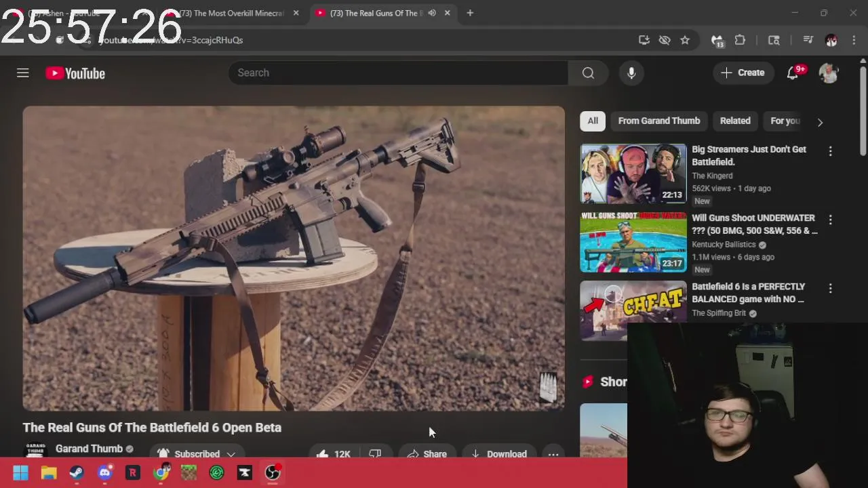Open the extension with badge 13
This screenshot has width=868, height=488.
click(x=717, y=41)
